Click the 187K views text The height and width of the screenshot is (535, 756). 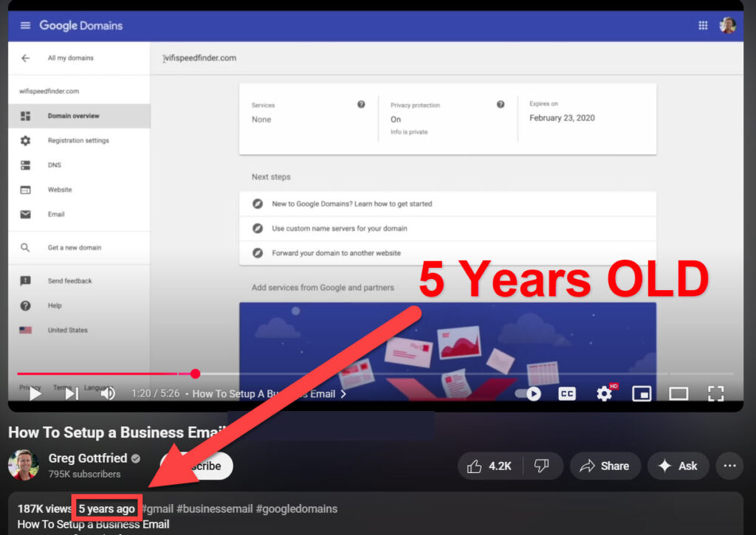point(44,508)
